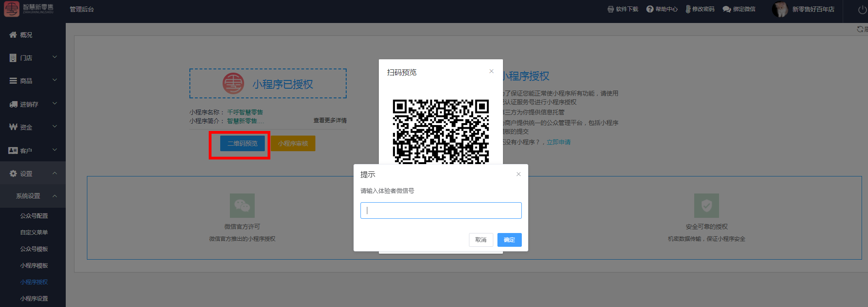Click the 管理后台 header text
The height and width of the screenshot is (307, 868).
[82, 9]
